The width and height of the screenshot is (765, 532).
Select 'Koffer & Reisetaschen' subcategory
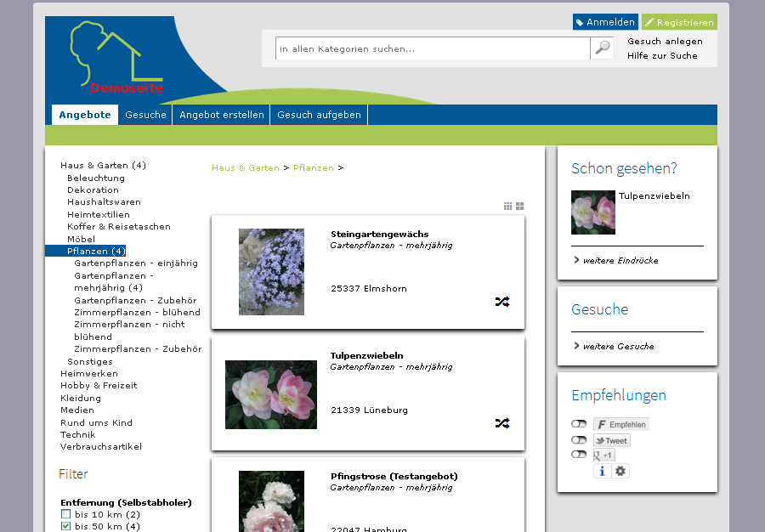[x=119, y=226]
